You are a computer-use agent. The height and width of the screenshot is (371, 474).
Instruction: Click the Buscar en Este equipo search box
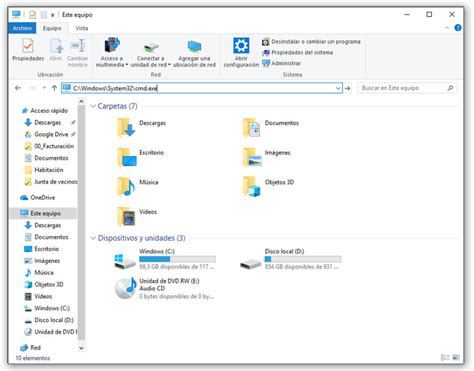[x=407, y=88]
